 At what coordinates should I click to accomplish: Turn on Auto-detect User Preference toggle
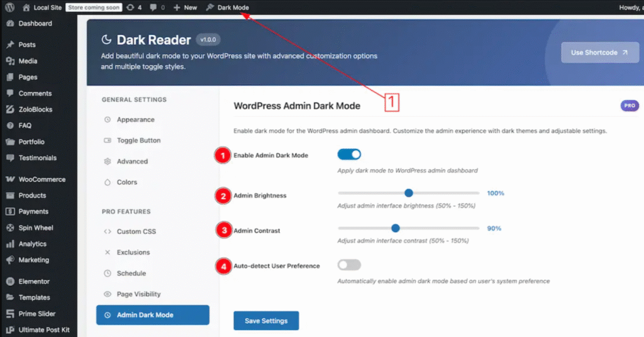(x=349, y=265)
